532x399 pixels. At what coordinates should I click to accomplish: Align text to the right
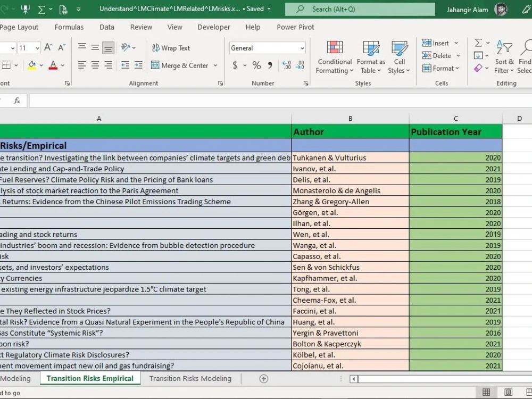[108, 65]
